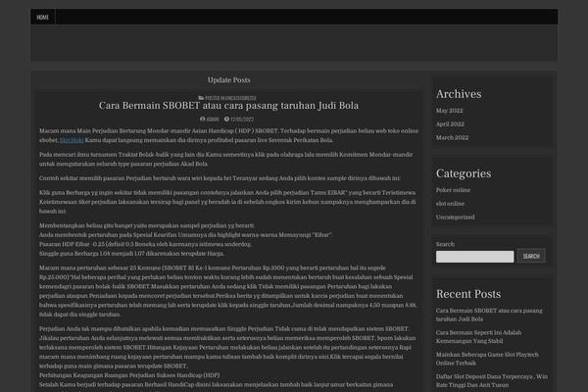The height and width of the screenshot is (392, 588).
Task: Open recent post Cara Bermain SBOBET atau cara pasang
Action: click(489, 315)
